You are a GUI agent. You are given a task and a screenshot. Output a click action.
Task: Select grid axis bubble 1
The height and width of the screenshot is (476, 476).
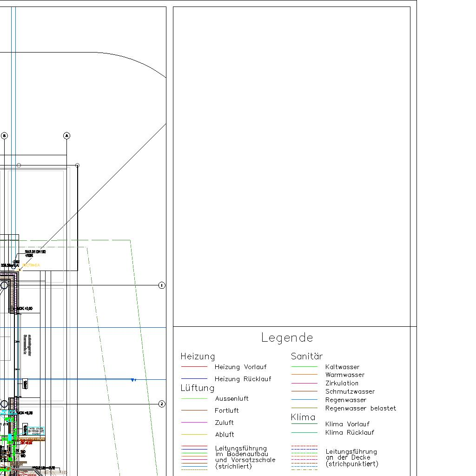pos(162,285)
